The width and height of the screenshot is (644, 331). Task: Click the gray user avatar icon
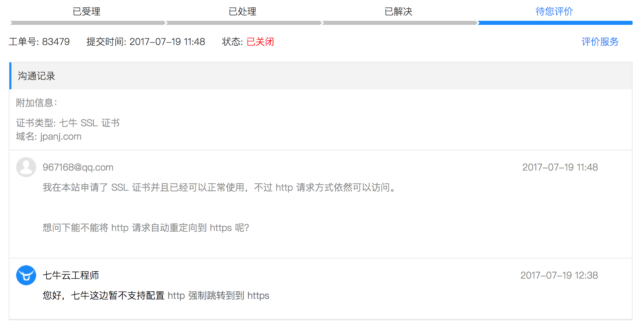tap(26, 167)
